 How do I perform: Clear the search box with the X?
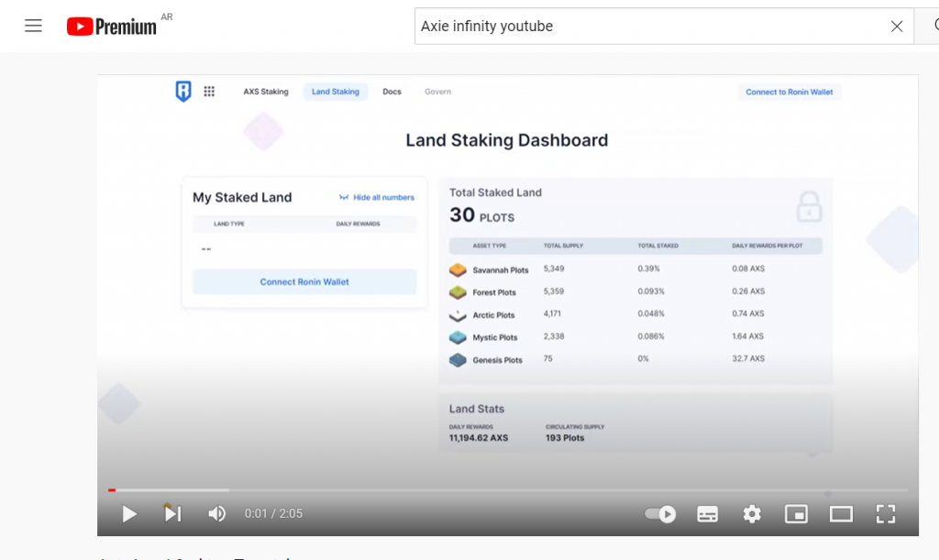click(x=897, y=27)
